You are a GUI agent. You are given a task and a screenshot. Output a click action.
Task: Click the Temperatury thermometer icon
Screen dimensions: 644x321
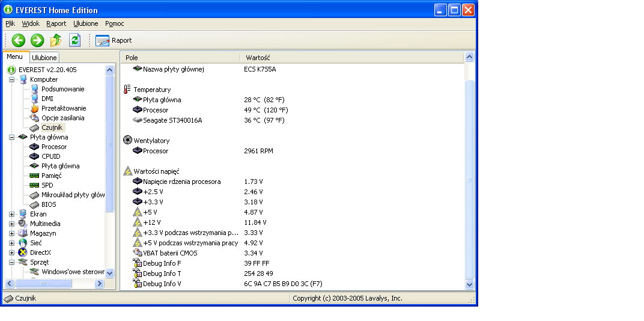(127, 89)
